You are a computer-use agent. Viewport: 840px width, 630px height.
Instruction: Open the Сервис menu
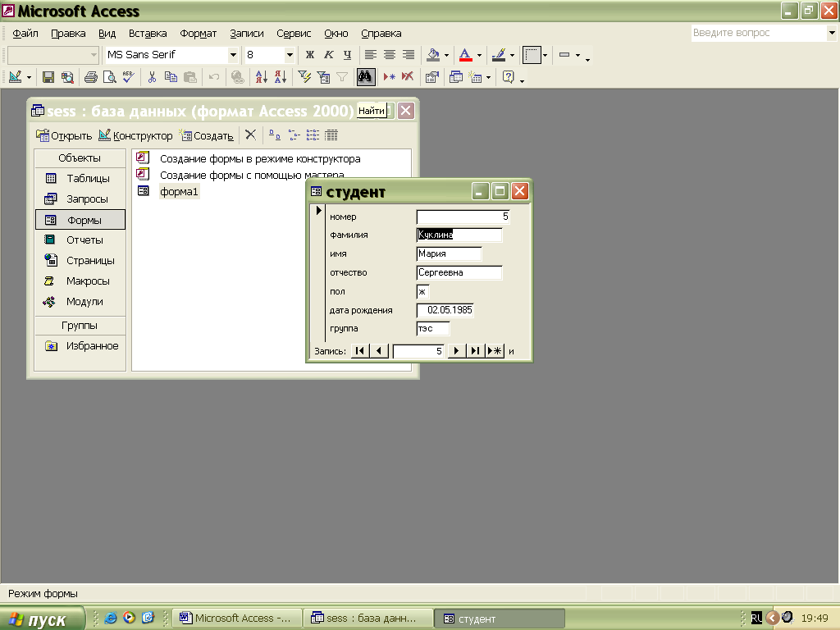click(294, 33)
